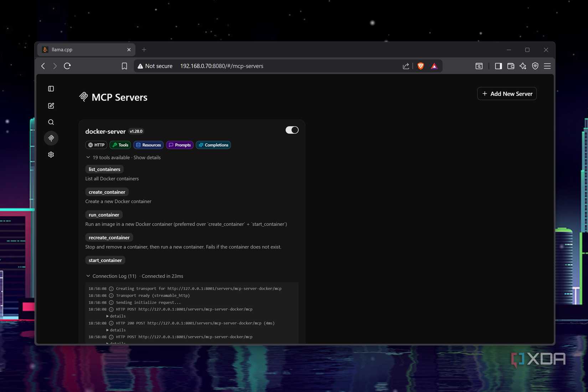Click the list_containers tool chip
The image size is (588, 392).
(104, 169)
